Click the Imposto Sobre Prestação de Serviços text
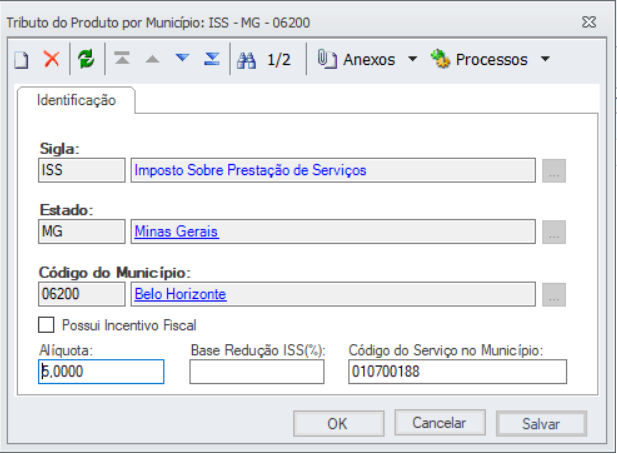 pyautogui.click(x=250, y=170)
